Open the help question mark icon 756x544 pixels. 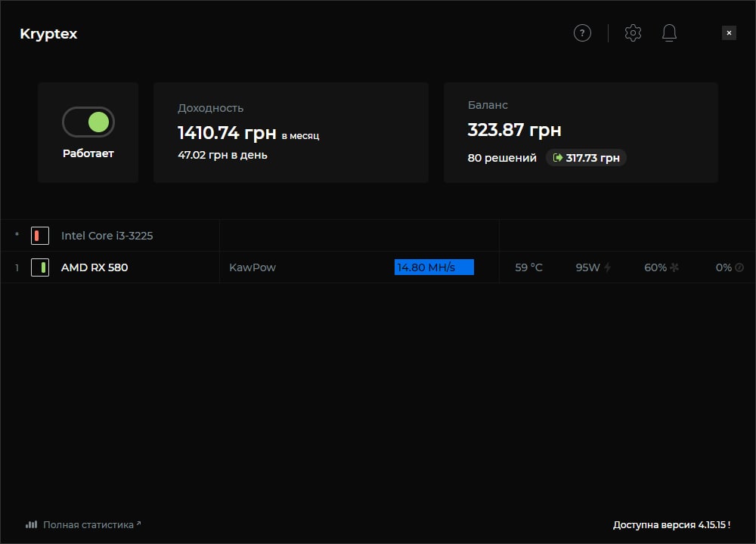[582, 33]
